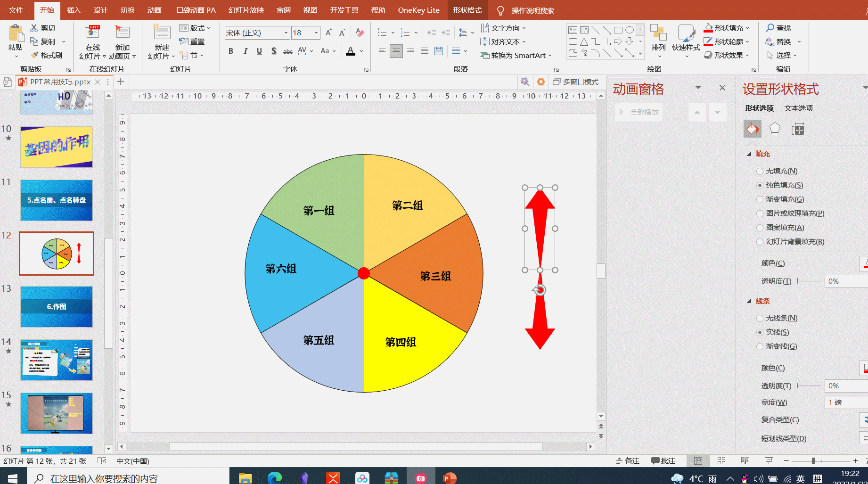Center align the text
Screen dimensions: 868x484
(396, 51)
